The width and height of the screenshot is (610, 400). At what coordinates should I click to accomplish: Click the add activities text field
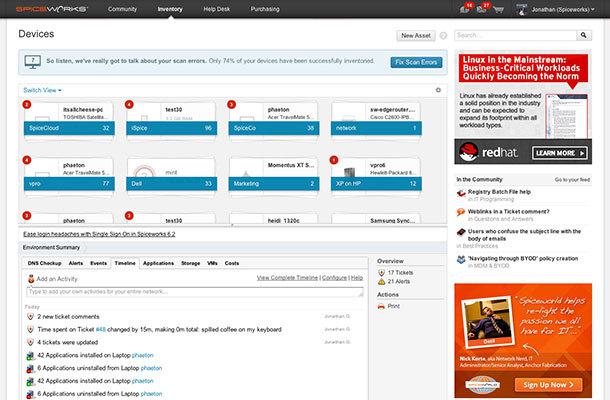tap(195, 292)
